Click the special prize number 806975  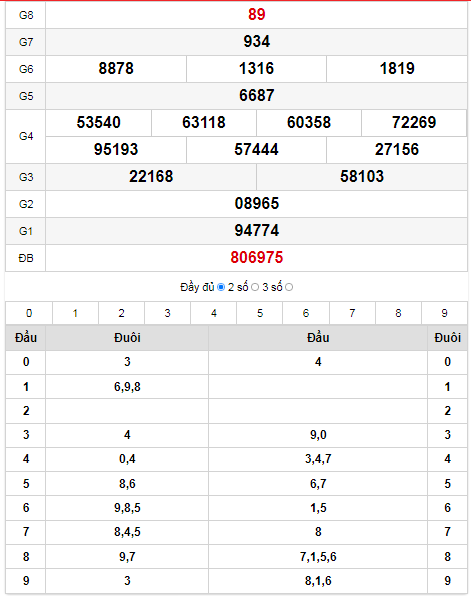[257, 257]
